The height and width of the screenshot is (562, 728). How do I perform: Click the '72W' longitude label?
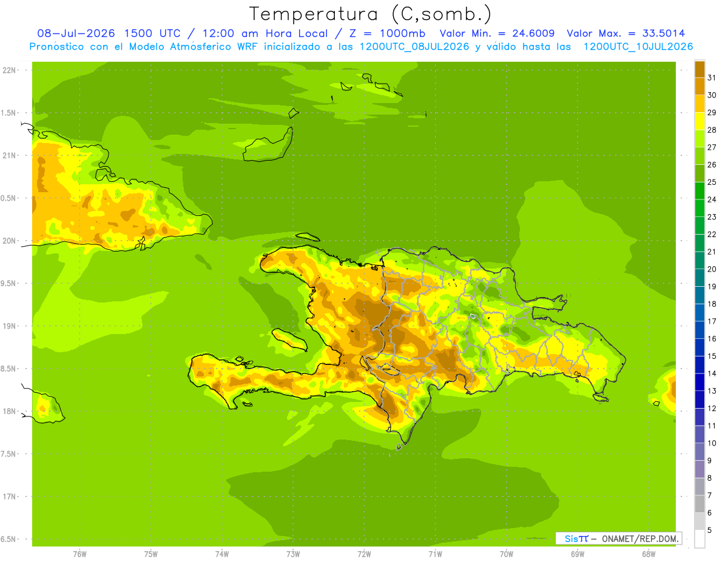[x=364, y=554]
